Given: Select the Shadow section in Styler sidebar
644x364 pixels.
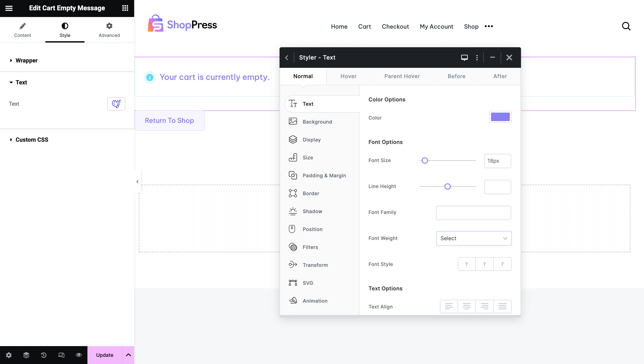Looking at the screenshot, I should tap(312, 211).
